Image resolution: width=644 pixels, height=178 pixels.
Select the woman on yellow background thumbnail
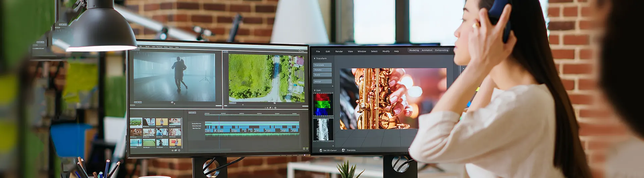162,122
